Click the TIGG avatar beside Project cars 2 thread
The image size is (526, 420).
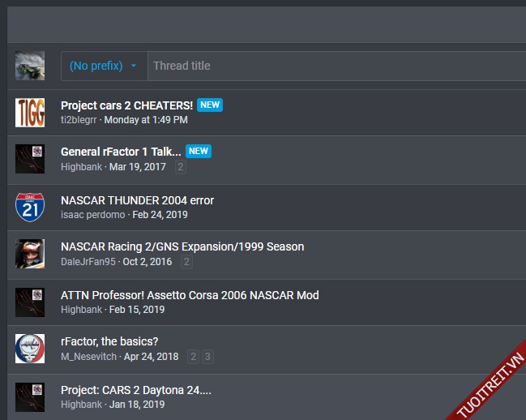click(x=30, y=113)
